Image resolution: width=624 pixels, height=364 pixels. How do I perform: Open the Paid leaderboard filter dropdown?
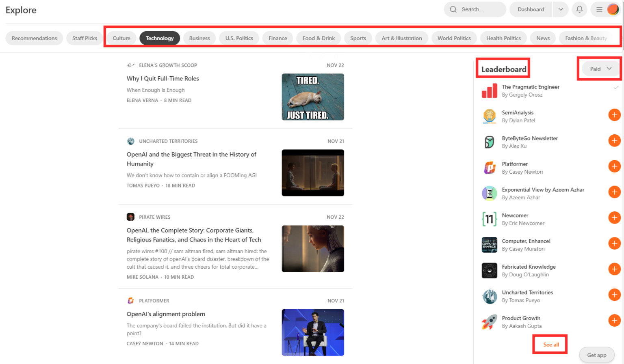[x=600, y=69]
